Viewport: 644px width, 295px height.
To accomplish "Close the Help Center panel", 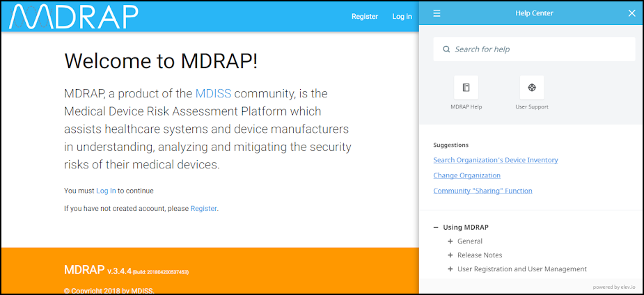I will [631, 13].
